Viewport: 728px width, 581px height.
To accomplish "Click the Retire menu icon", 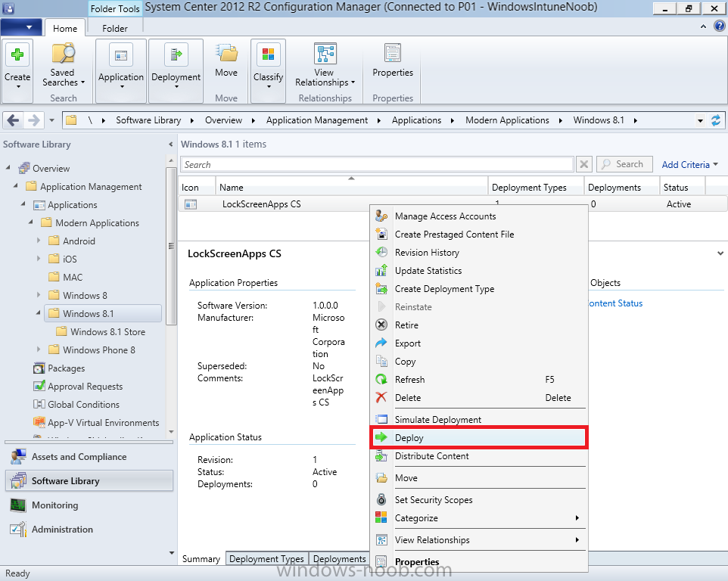I will [x=381, y=325].
